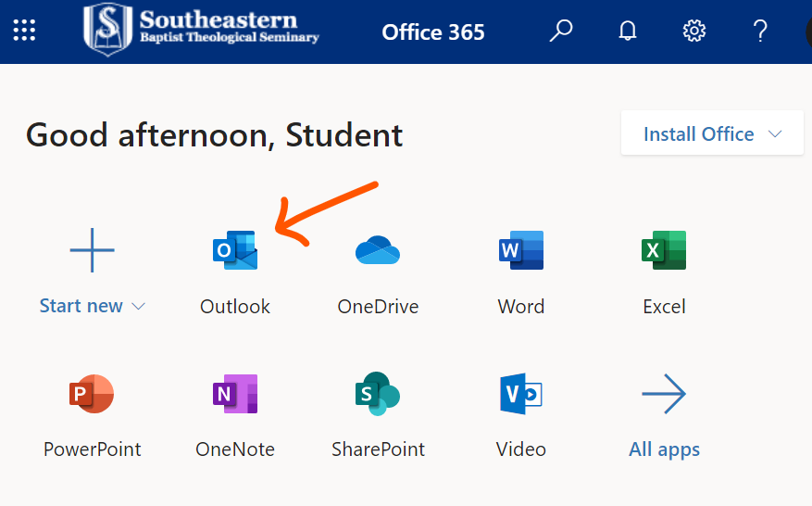The width and height of the screenshot is (812, 506).
Task: Click the Word text label
Action: 521,307
